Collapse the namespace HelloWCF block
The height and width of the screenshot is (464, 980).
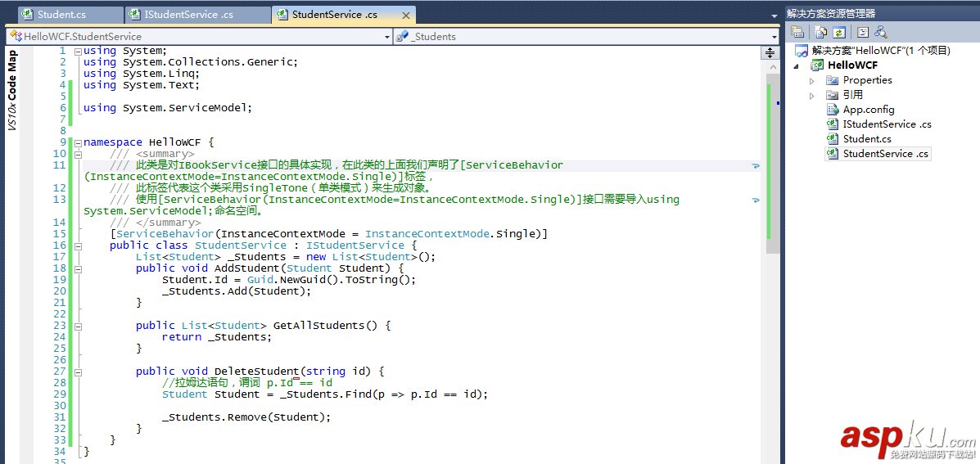pos(78,142)
